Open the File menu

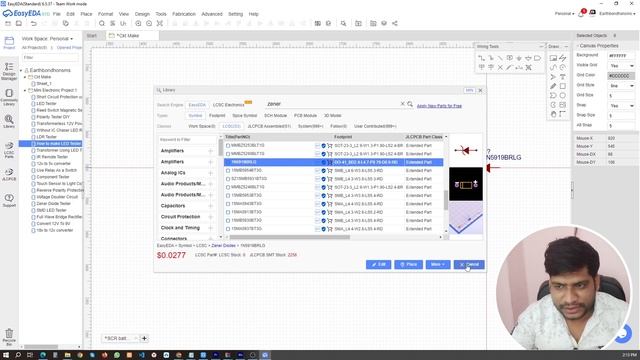[x=56, y=14]
